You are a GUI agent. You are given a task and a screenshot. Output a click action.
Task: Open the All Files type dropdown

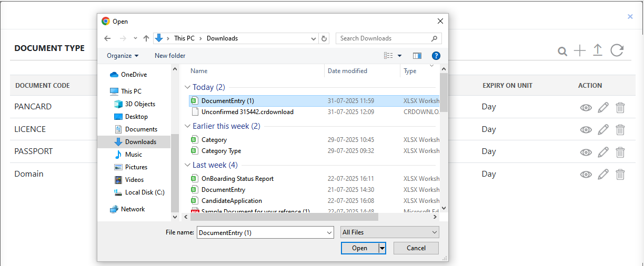pos(390,232)
